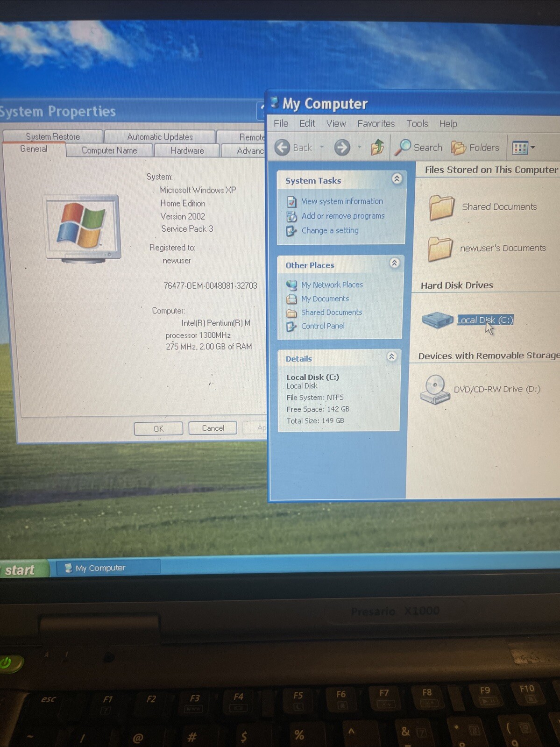Select the General tab

(x=34, y=149)
